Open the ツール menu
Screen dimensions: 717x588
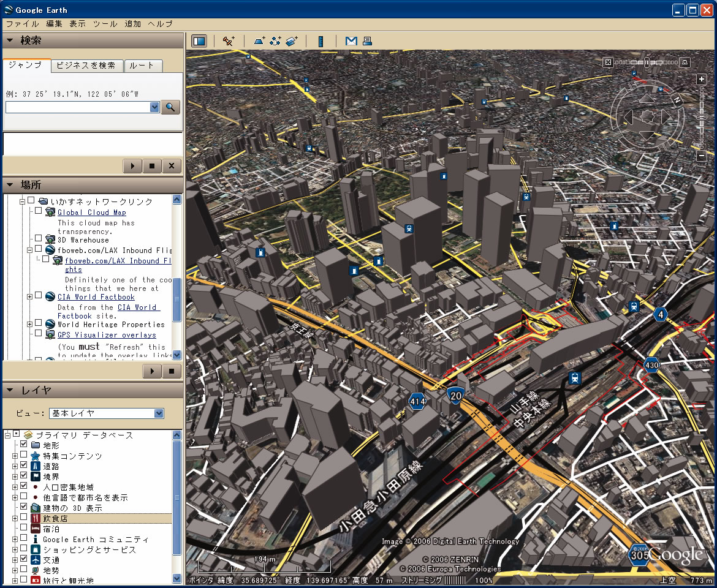point(105,24)
